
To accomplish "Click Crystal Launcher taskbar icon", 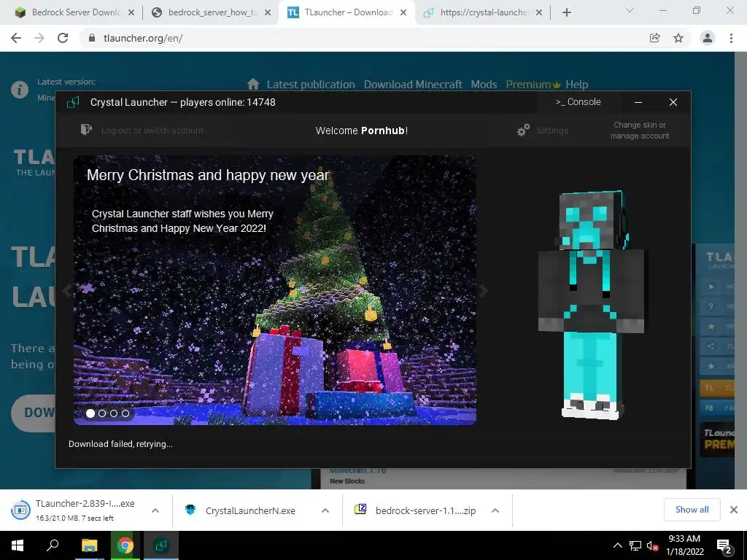I will pos(161,545).
